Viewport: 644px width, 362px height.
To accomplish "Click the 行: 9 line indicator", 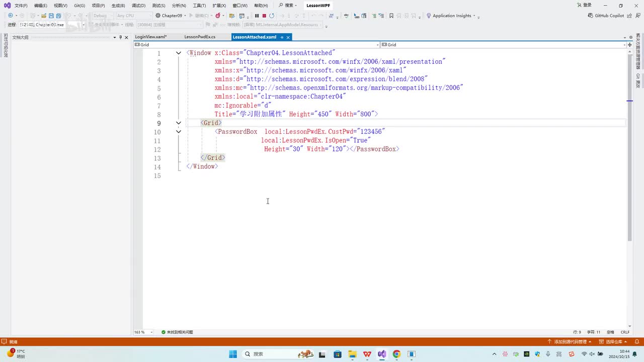I will pyautogui.click(x=577, y=332).
